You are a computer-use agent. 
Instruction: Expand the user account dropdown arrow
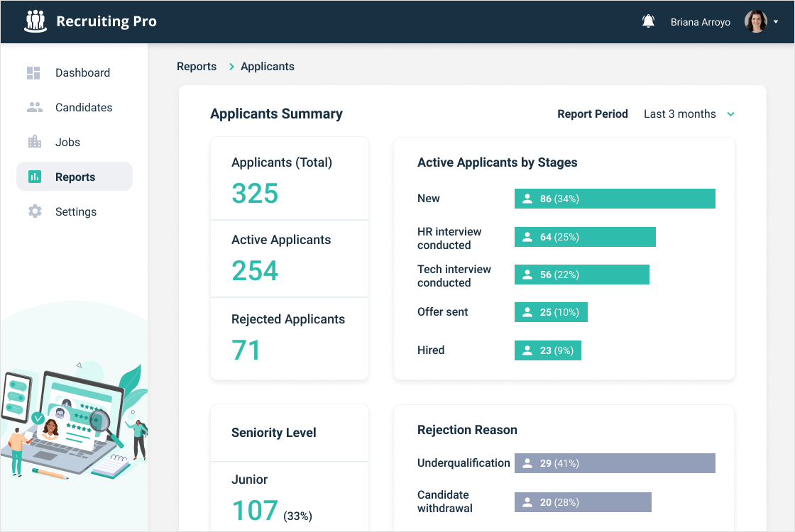(x=776, y=22)
